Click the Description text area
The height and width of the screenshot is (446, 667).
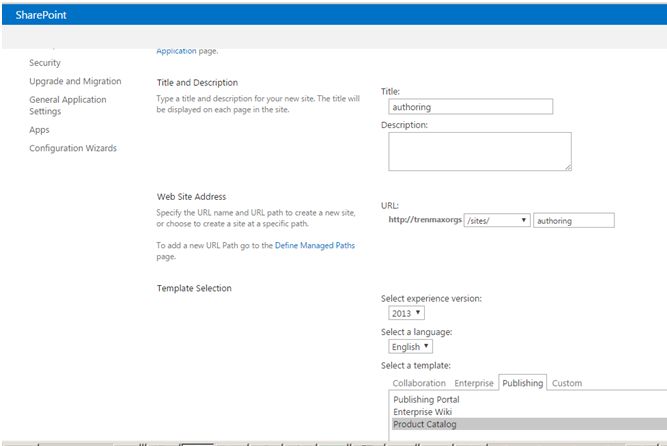coord(480,152)
